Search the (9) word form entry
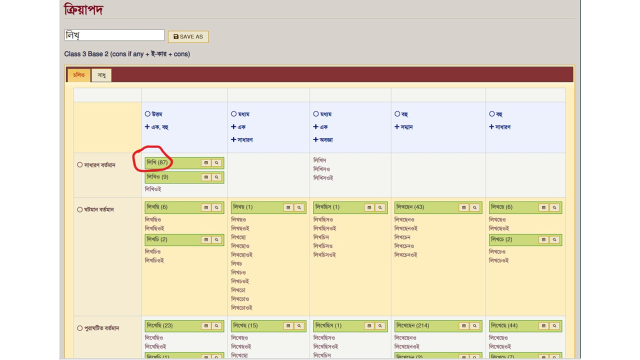Screen dimensions: 640x360 217,177
